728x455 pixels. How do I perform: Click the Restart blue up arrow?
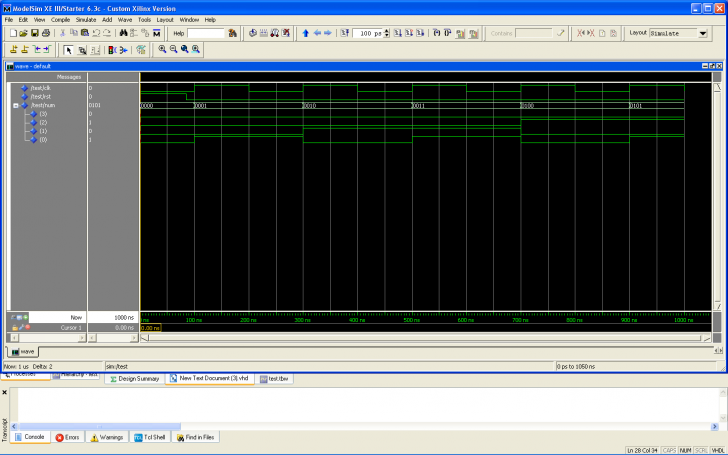click(306, 33)
